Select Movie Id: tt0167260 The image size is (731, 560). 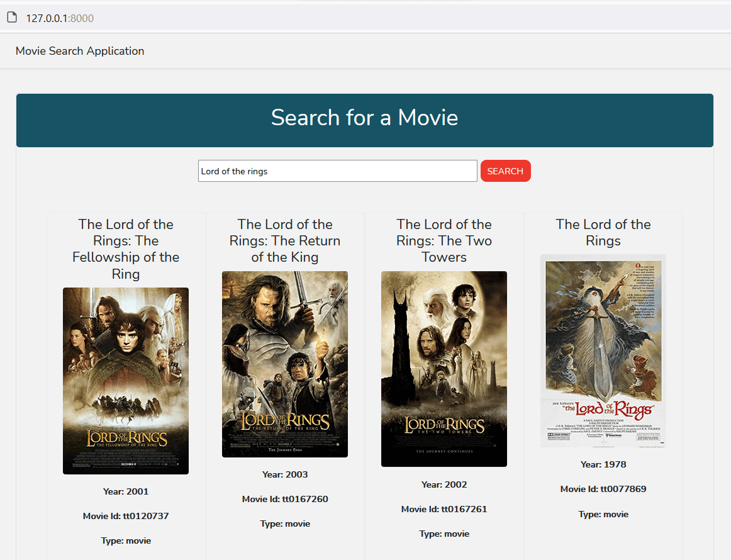(285, 500)
